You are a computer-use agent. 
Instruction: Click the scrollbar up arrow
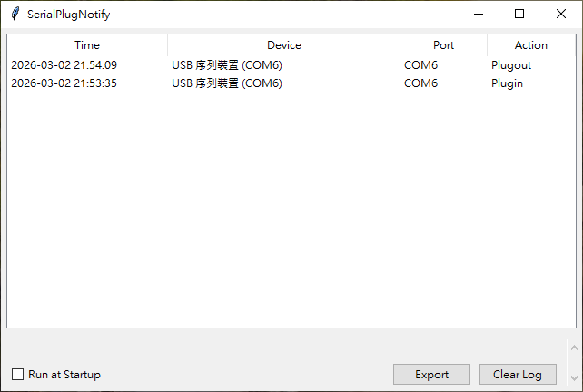tap(573, 348)
